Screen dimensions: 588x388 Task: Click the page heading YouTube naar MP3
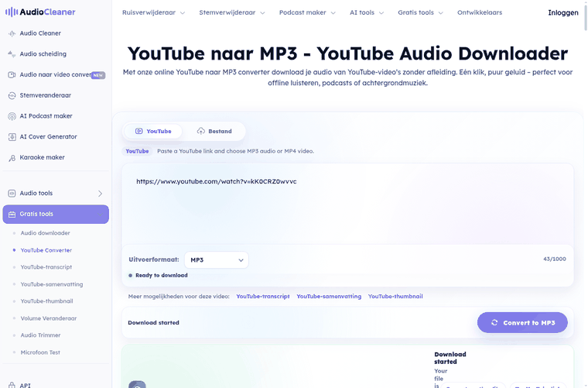(347, 53)
